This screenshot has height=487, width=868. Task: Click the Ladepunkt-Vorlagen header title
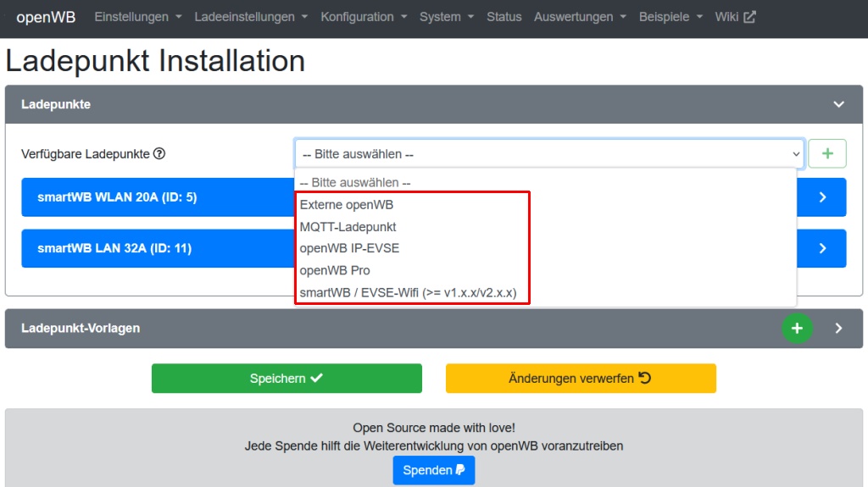(x=81, y=328)
